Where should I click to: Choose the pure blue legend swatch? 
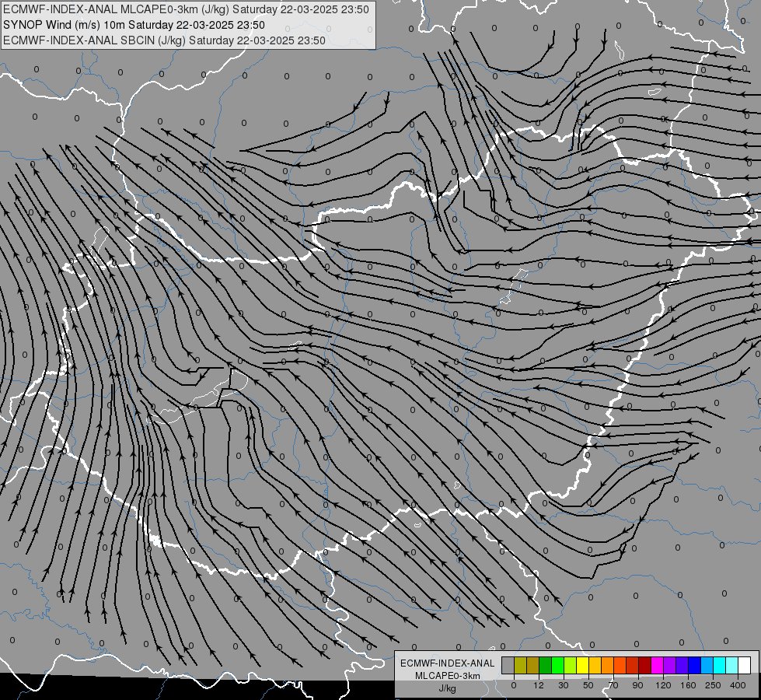tap(694, 665)
